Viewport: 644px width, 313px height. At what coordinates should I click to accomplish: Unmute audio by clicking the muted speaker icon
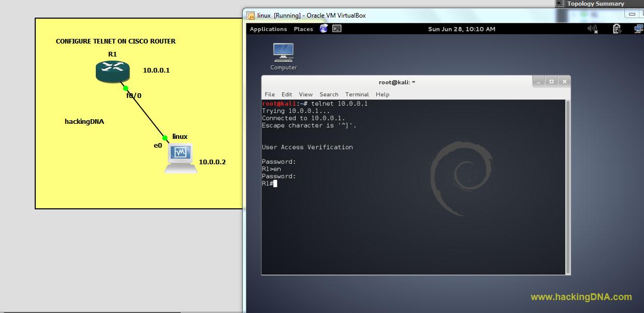592,29
